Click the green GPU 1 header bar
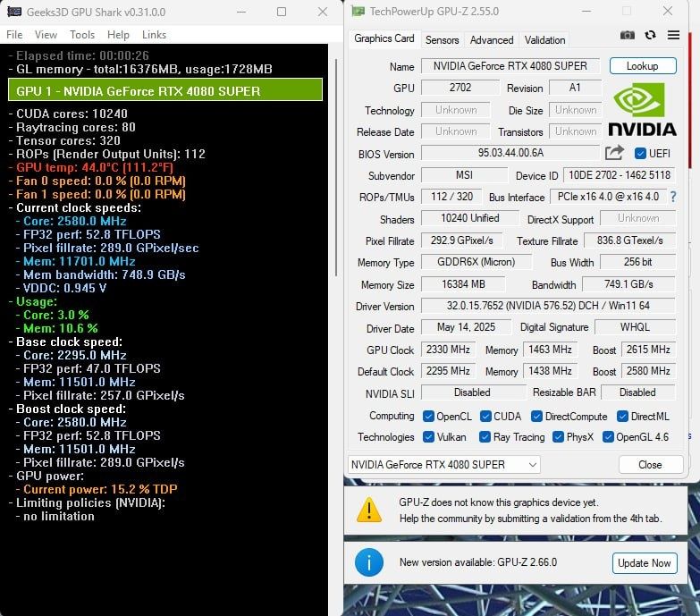Screen dimensions: 700x616 click(x=165, y=89)
